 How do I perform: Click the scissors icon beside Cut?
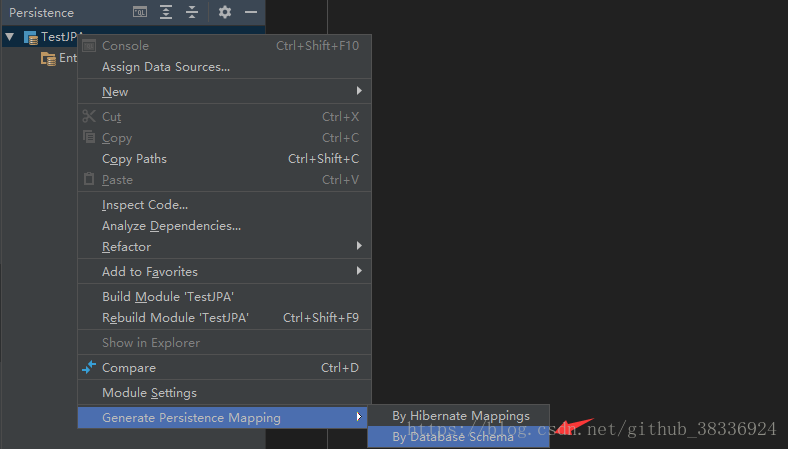pos(89,116)
